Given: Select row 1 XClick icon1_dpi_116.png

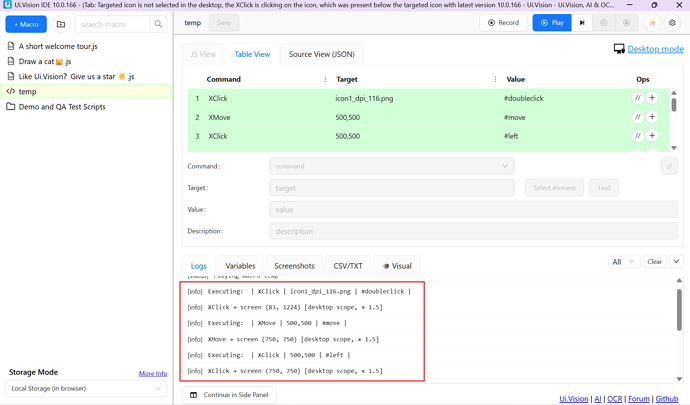Looking at the screenshot, I should pos(429,98).
